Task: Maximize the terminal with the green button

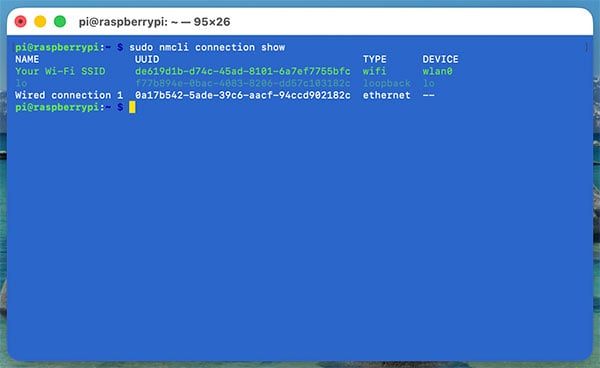Action: click(x=60, y=21)
